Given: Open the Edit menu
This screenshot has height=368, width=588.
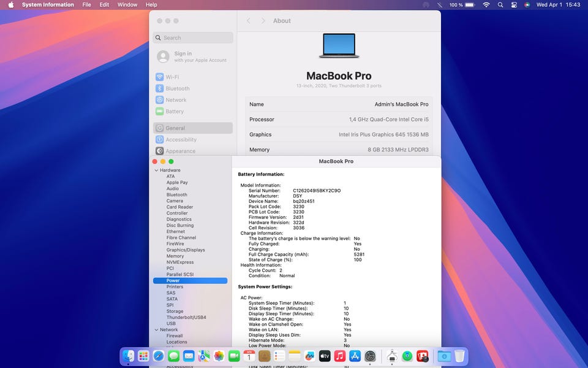Looking at the screenshot, I should click(104, 4).
